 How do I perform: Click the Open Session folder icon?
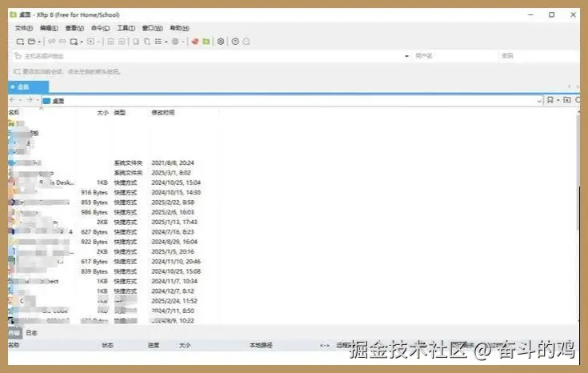(32, 42)
